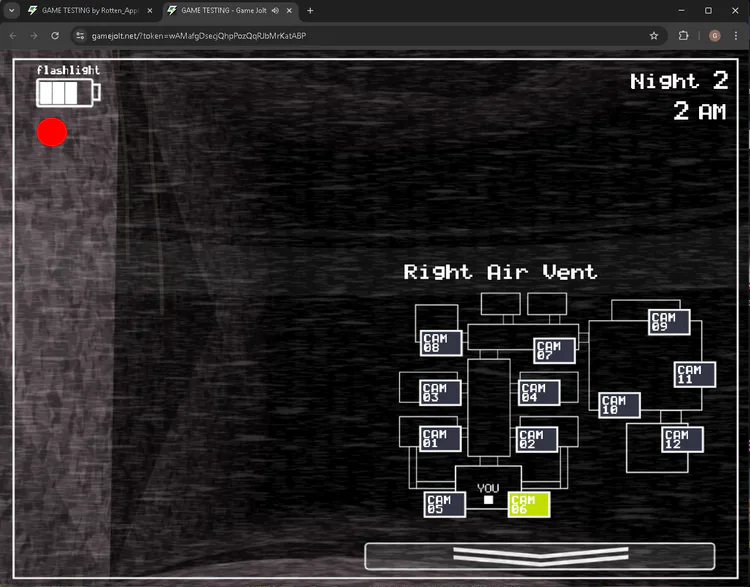Click the flashlight battery indicator
The width and height of the screenshot is (750, 587).
pyautogui.click(x=68, y=93)
